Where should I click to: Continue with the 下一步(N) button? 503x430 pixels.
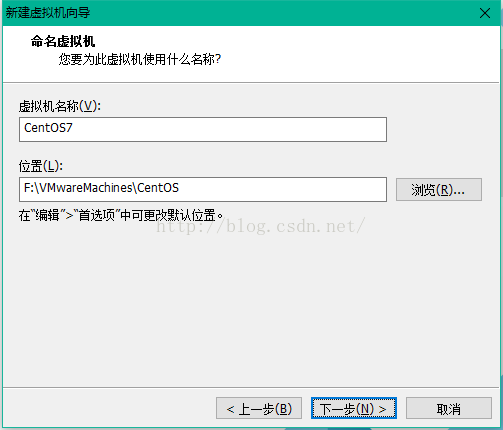pos(354,408)
